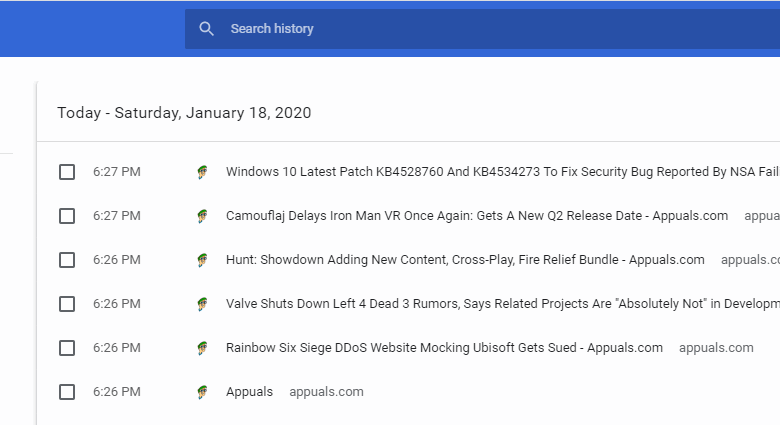Open Rainbow Six Siege DDoS Website article

pos(444,348)
